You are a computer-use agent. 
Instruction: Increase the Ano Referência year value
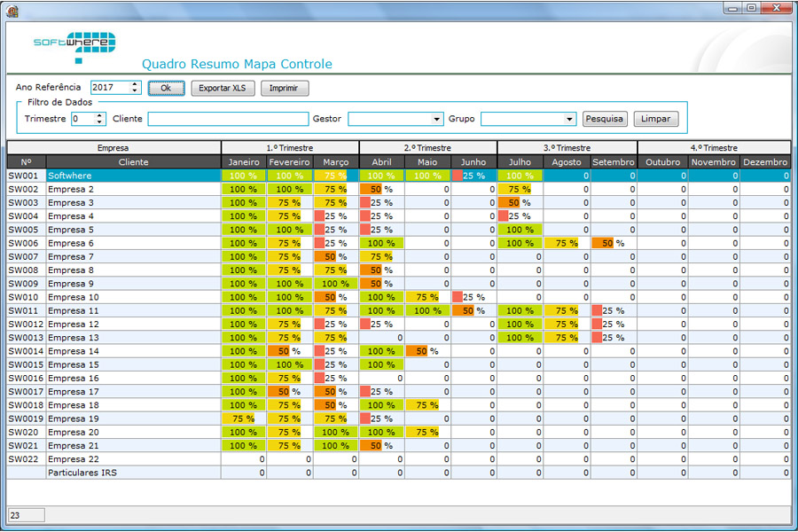click(x=135, y=84)
